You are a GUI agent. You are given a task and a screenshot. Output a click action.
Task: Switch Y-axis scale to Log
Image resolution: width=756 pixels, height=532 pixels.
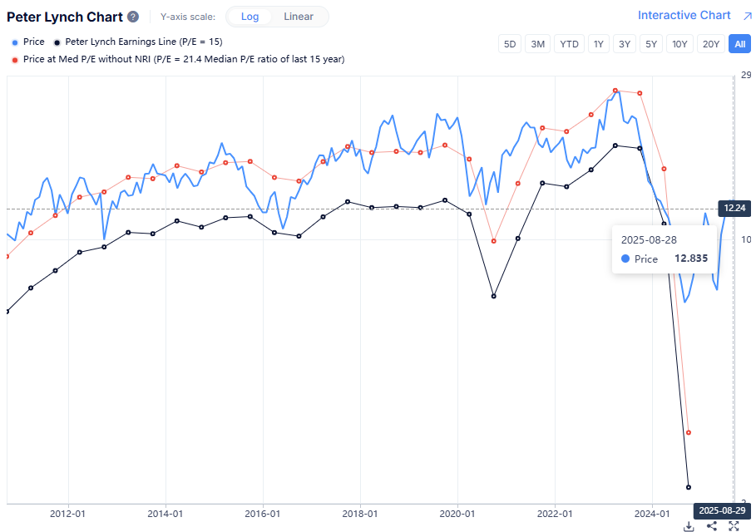click(250, 17)
